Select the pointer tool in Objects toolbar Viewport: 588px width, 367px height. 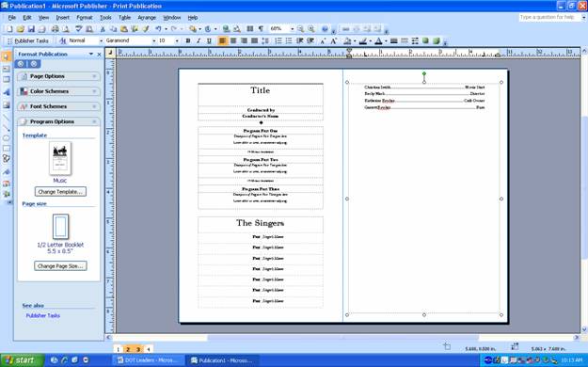coord(6,56)
